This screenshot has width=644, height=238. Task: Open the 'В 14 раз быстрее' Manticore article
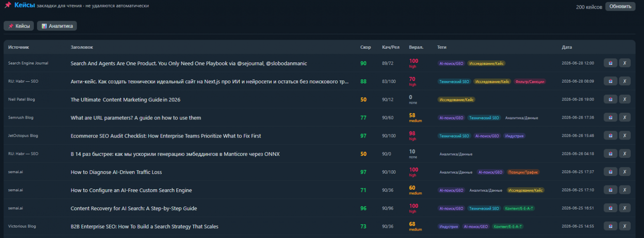click(175, 154)
